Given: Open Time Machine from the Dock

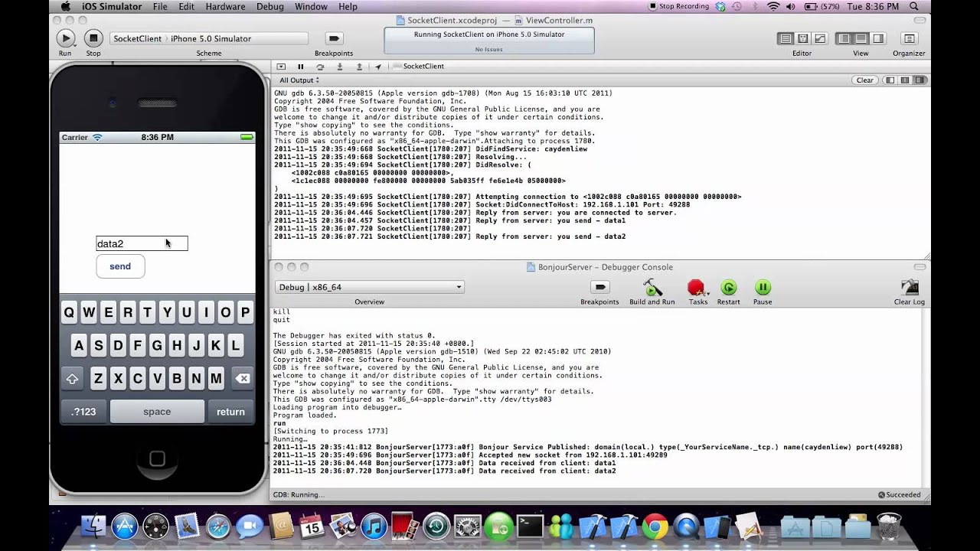Looking at the screenshot, I should coord(436,526).
